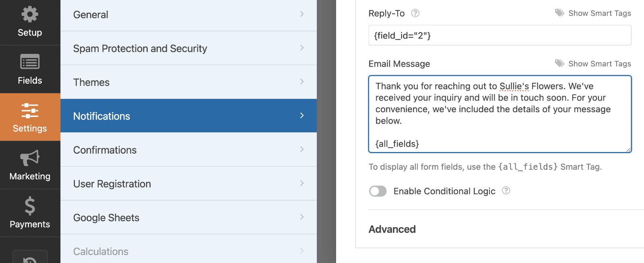Select the Payments dollar icon

(x=30, y=208)
